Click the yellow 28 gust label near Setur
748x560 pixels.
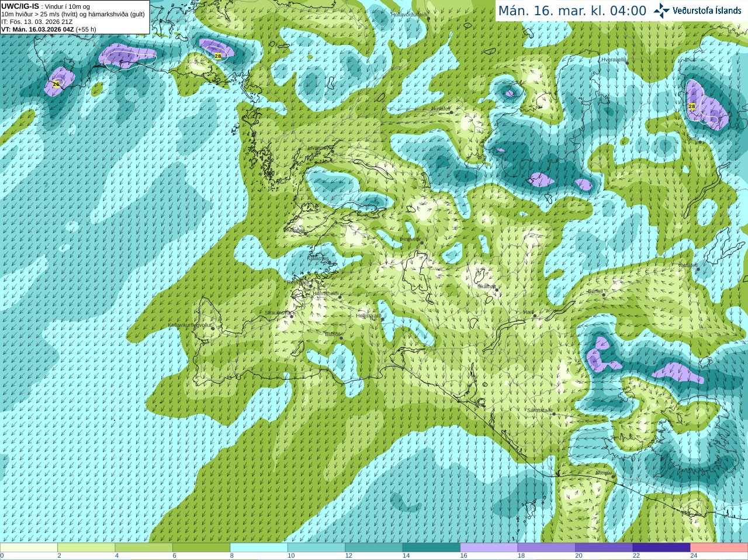tap(692, 106)
